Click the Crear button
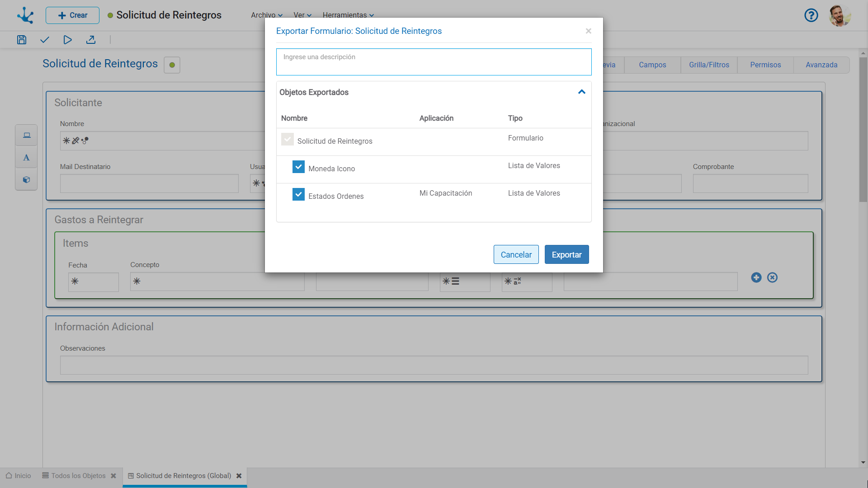This screenshot has width=868, height=488. tap(72, 15)
